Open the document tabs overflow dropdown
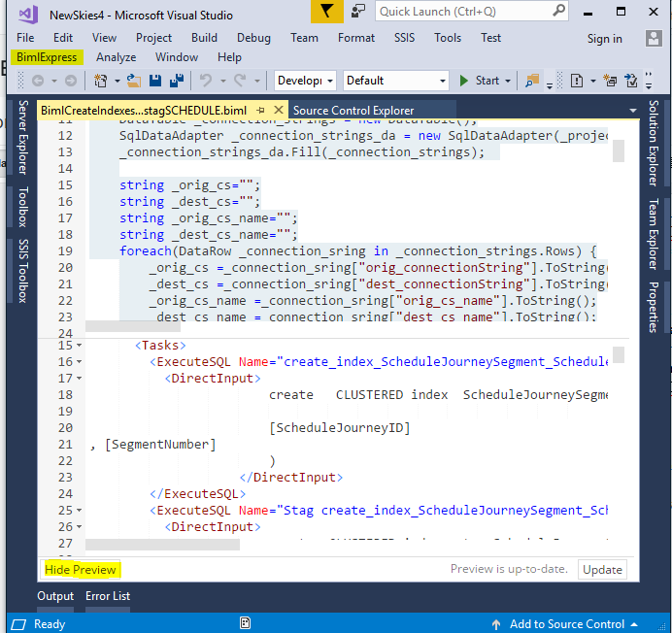 pos(632,111)
